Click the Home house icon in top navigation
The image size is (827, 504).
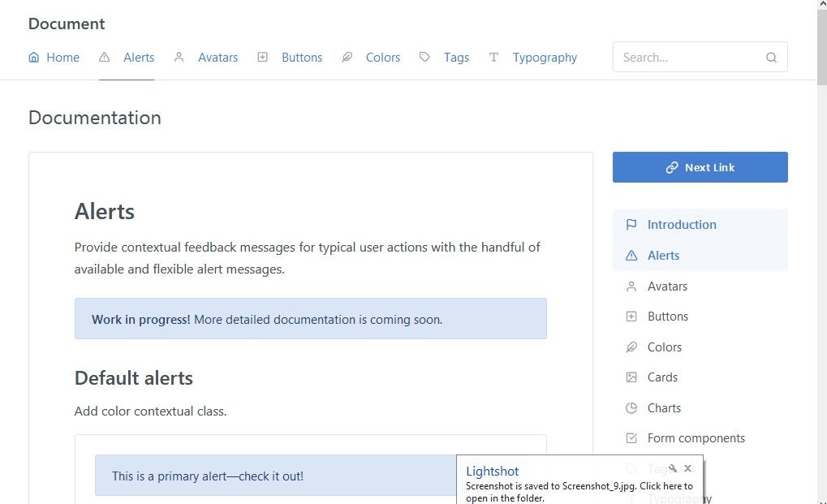(x=33, y=58)
